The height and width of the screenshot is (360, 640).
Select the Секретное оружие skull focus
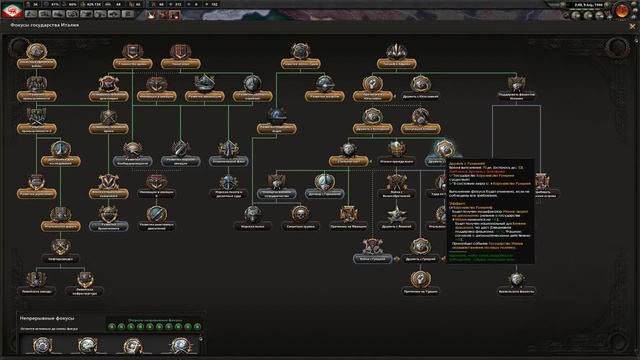(300, 219)
